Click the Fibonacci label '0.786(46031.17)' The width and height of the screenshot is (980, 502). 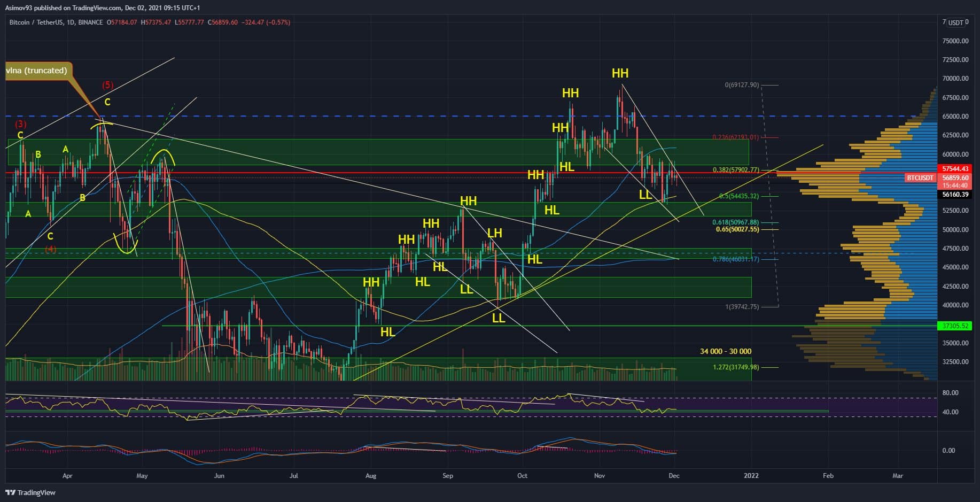735,259
